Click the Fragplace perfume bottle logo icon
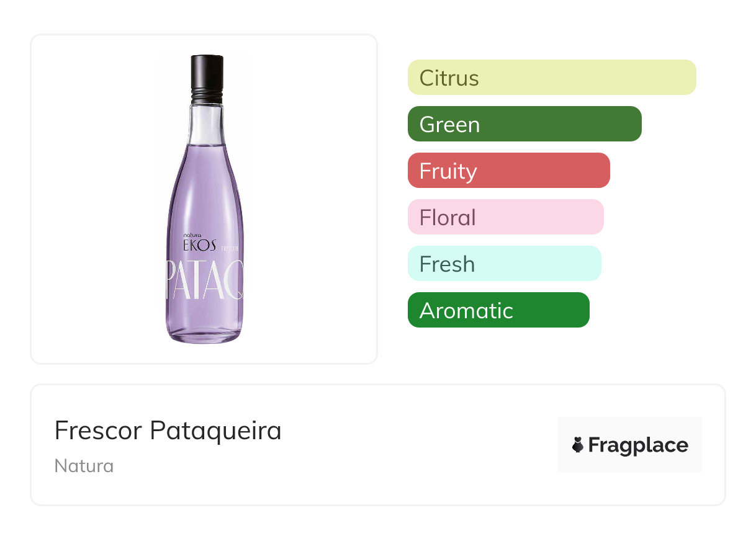Screen dimensions: 756x536 pos(578,445)
